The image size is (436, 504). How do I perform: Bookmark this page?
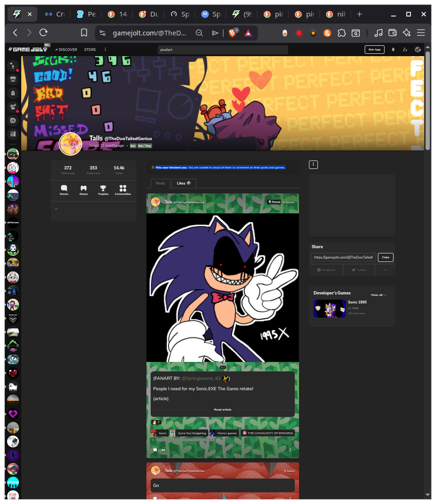click(x=84, y=33)
